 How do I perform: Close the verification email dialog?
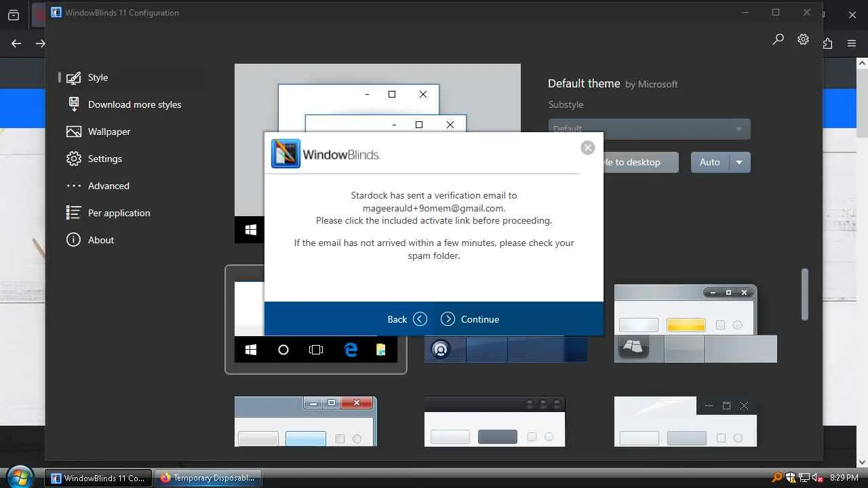click(x=588, y=148)
